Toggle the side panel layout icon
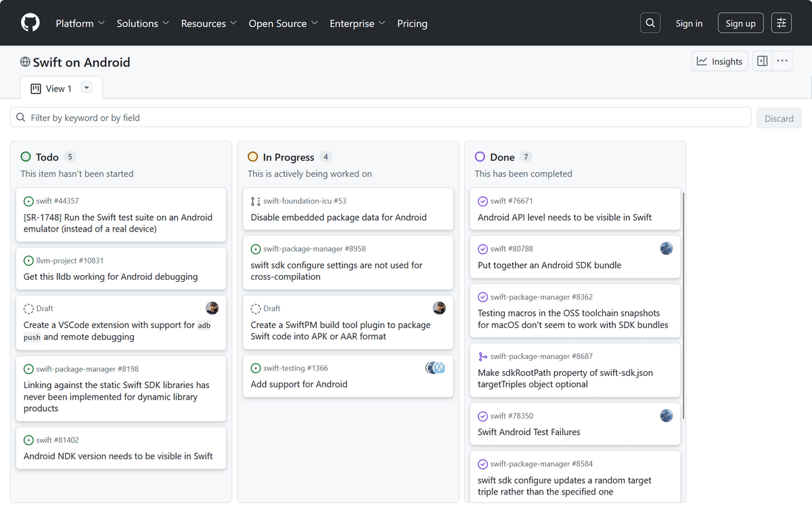This screenshot has width=812, height=508. (763, 62)
